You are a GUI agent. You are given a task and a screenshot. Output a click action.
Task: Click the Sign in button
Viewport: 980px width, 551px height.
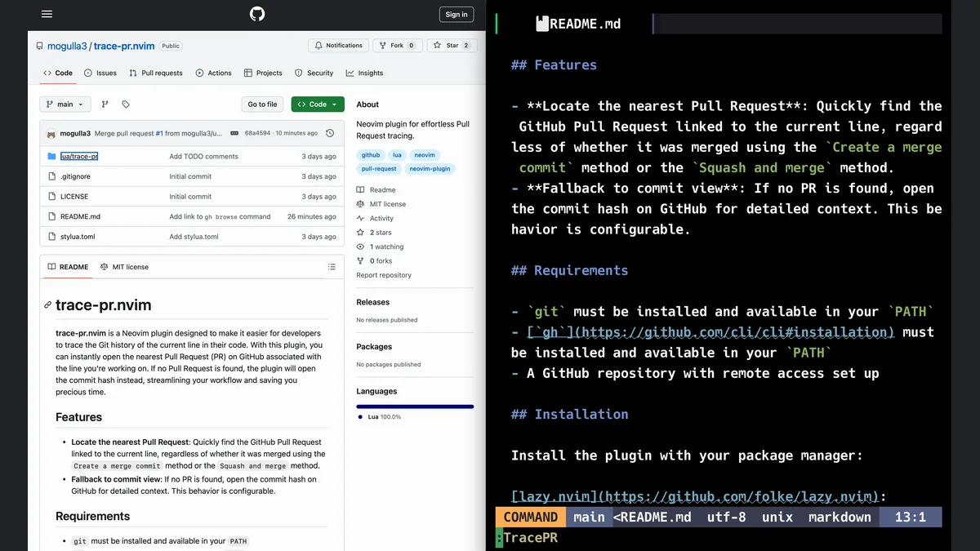457,14
